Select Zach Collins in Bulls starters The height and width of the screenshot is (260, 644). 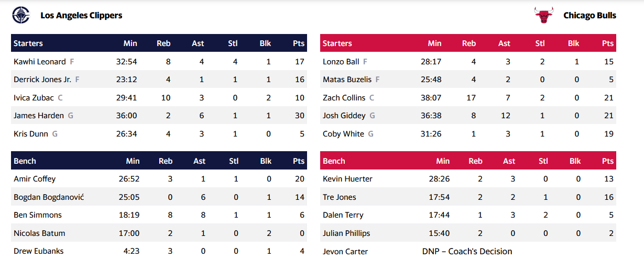click(x=344, y=98)
